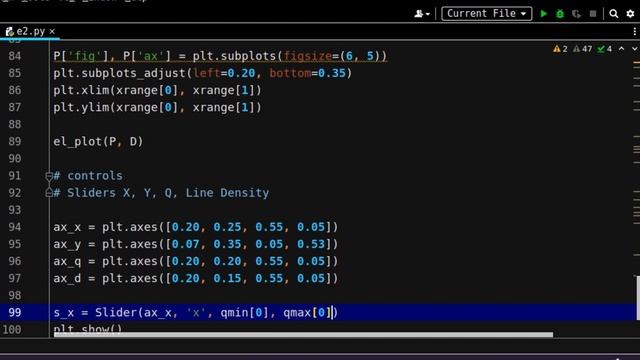Click the green typo checkmark showing 4
The height and width of the screenshot is (360, 640).
(x=604, y=49)
